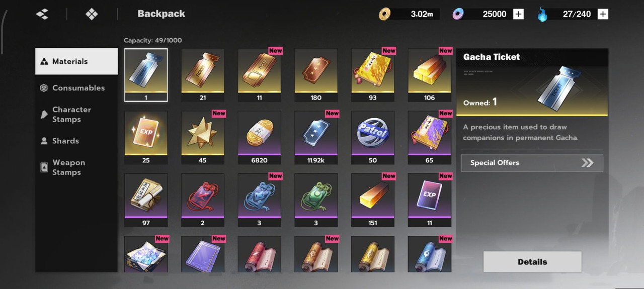Viewport: 644px width, 289px height.
Task: Select the golden star material with 45
Action: [203, 138]
